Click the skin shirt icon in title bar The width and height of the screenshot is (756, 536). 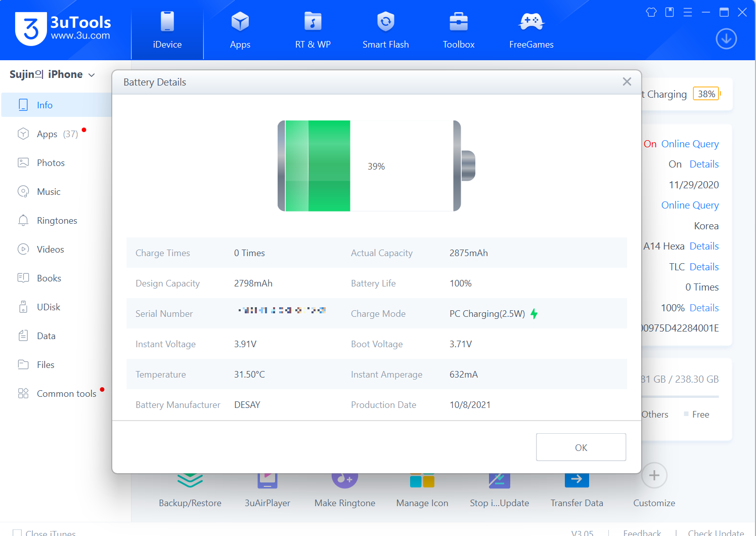click(651, 12)
